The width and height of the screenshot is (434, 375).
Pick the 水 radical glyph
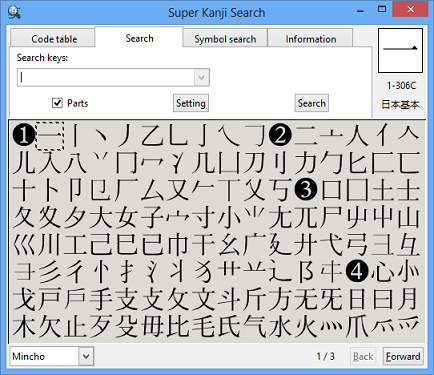(280, 326)
